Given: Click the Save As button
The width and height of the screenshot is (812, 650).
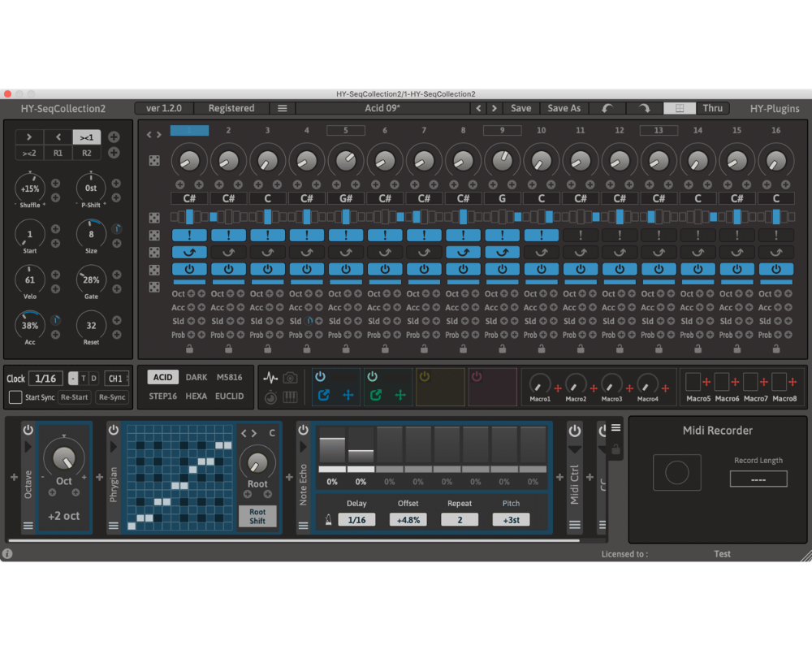Looking at the screenshot, I should [x=564, y=108].
